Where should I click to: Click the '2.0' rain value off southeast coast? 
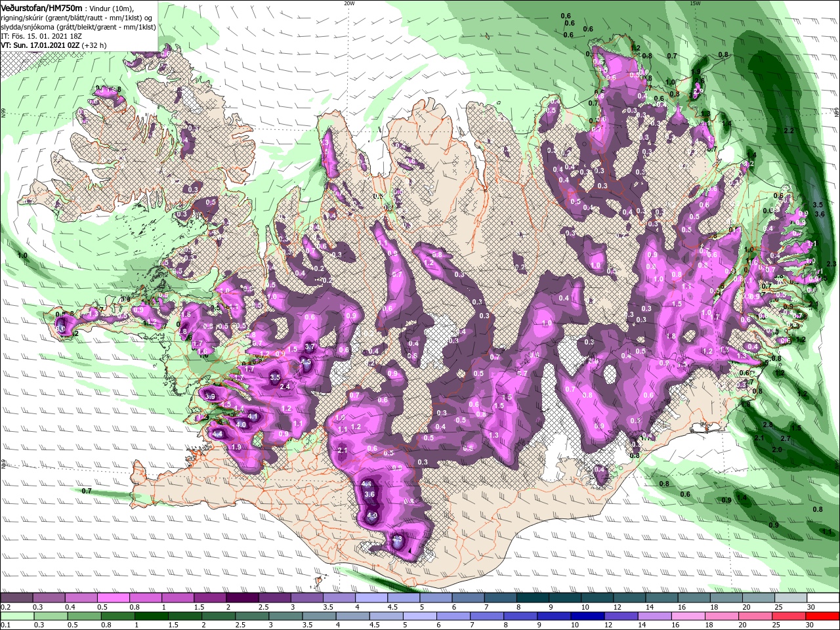[x=777, y=450]
